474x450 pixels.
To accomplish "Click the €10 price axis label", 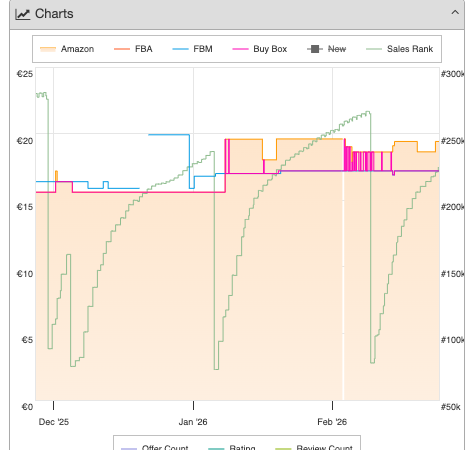I will tap(25, 274).
